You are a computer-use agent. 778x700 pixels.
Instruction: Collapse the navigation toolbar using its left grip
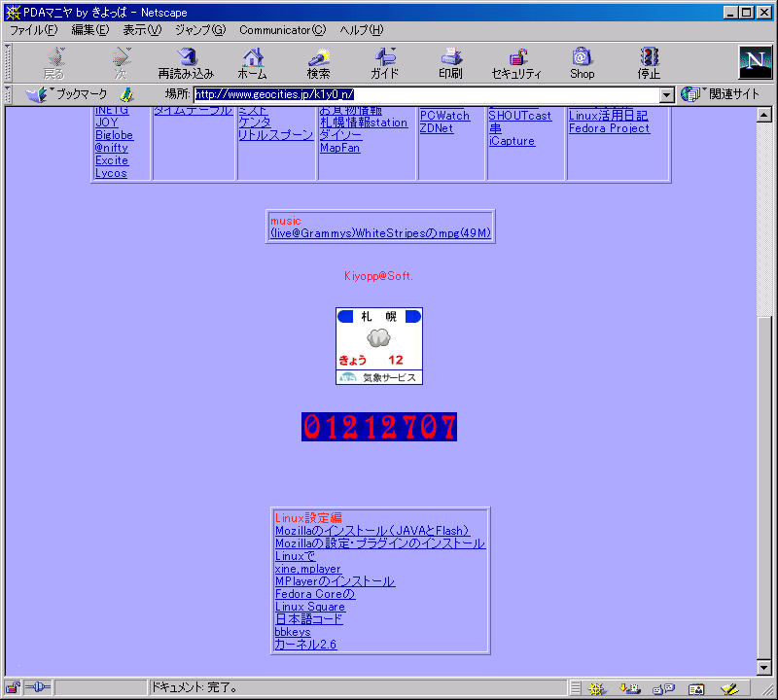pos(8,63)
